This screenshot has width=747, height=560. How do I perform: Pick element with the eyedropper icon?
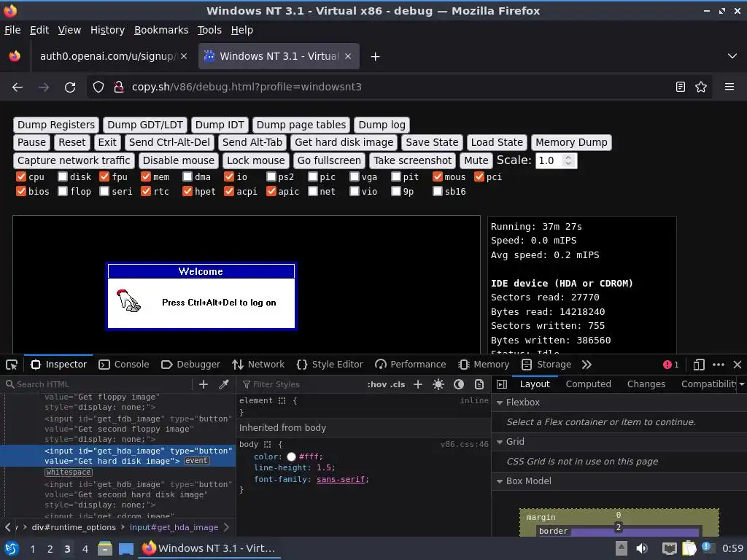pos(224,384)
